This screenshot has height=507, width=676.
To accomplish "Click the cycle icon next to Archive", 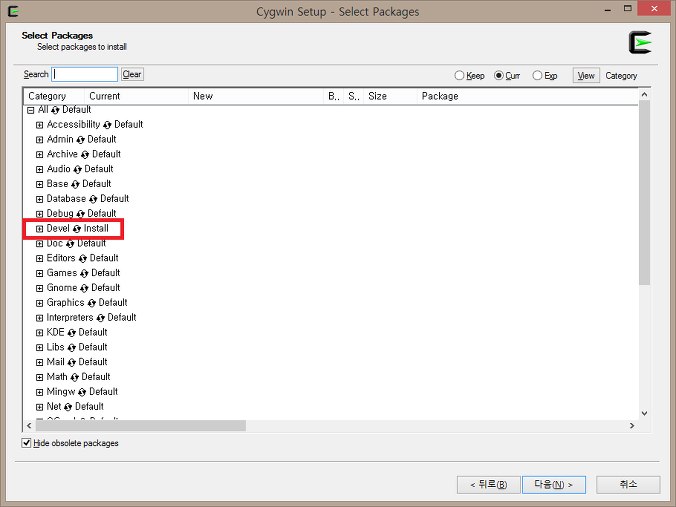I will [x=85, y=155].
